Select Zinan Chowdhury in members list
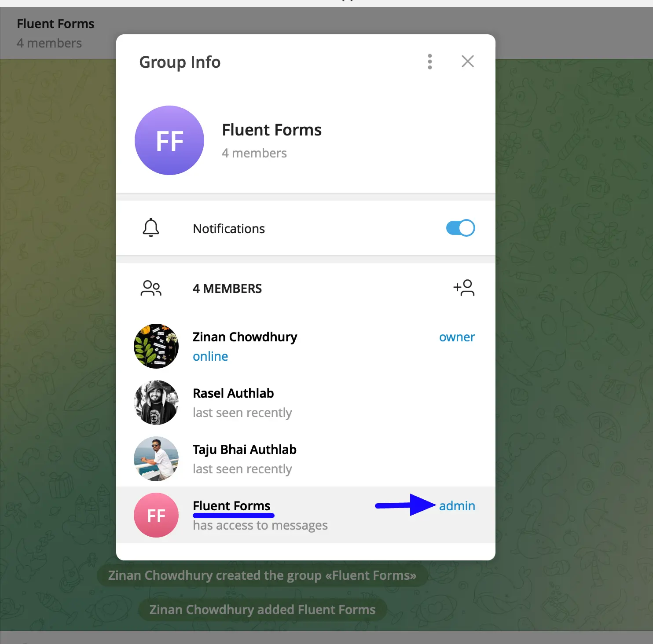Viewport: 653px width, 644px height. [x=306, y=346]
